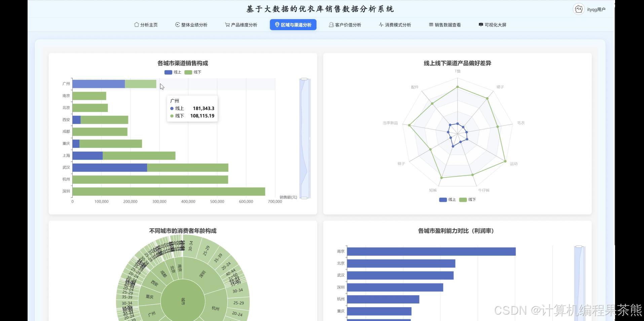Screen dimensions: 644x321
Task: Click 深圳 bar in the profit rate chart
Action: (x=395, y=287)
